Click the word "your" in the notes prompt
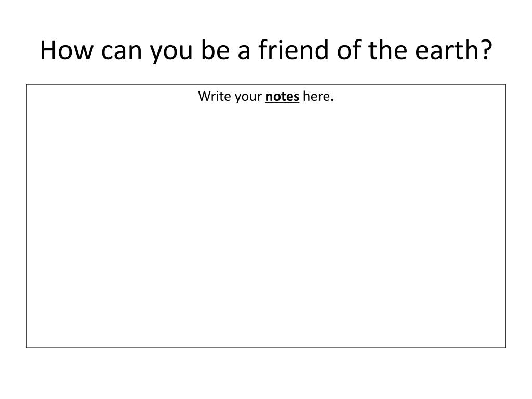 [248, 98]
